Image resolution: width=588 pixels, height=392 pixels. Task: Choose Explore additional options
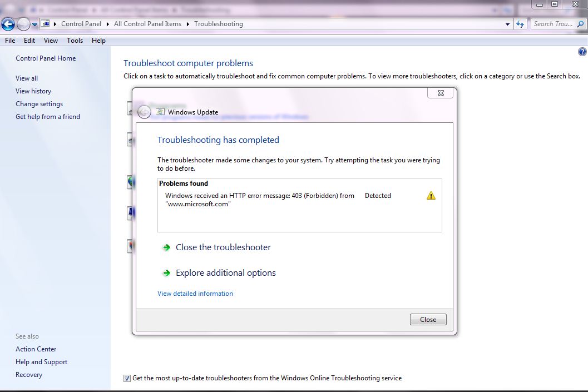226,273
